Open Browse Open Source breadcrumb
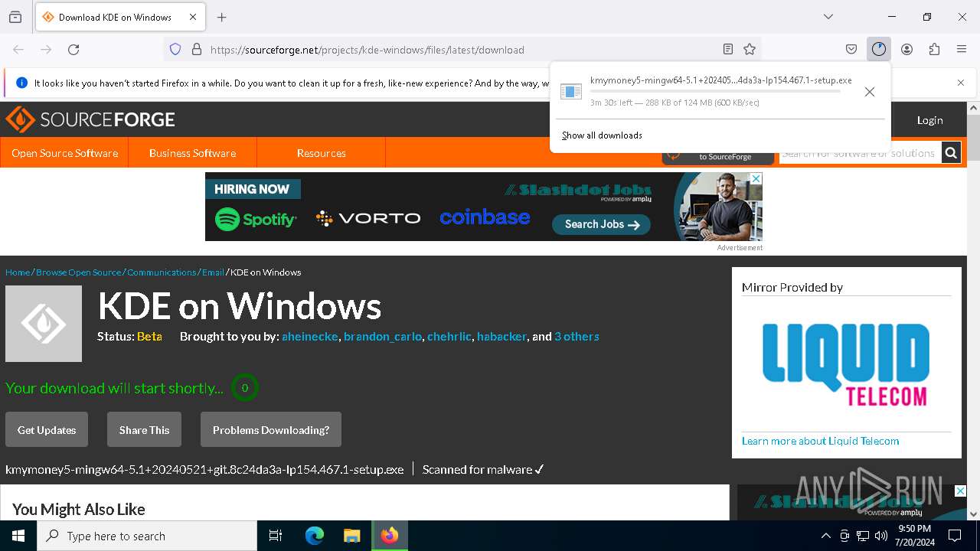Image resolution: width=980 pixels, height=551 pixels. point(79,272)
